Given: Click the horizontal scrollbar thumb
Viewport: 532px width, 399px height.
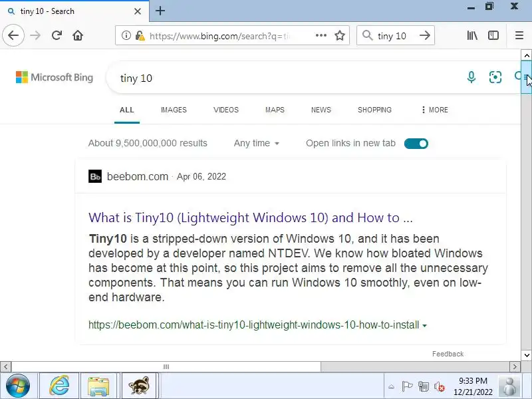Looking at the screenshot, I should point(166,366).
